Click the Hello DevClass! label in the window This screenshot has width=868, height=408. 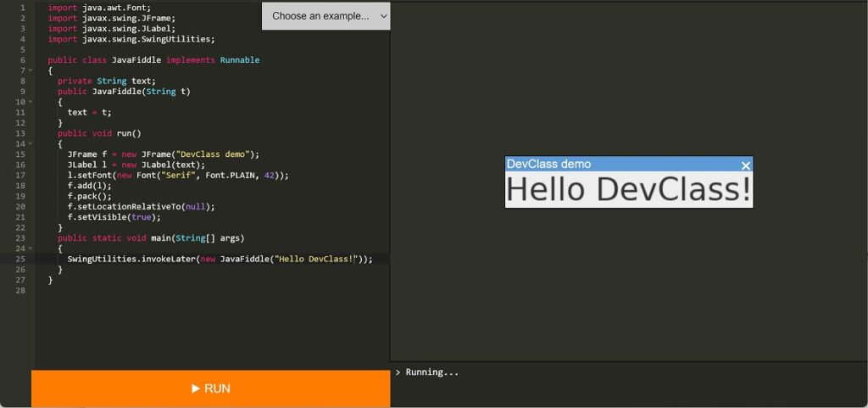pyautogui.click(x=628, y=189)
